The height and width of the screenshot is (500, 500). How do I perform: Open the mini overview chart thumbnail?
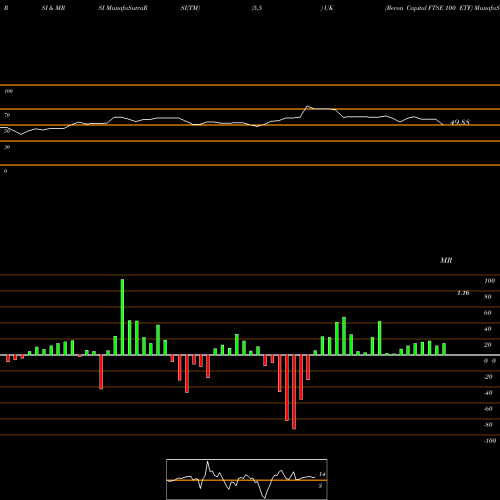click(247, 479)
